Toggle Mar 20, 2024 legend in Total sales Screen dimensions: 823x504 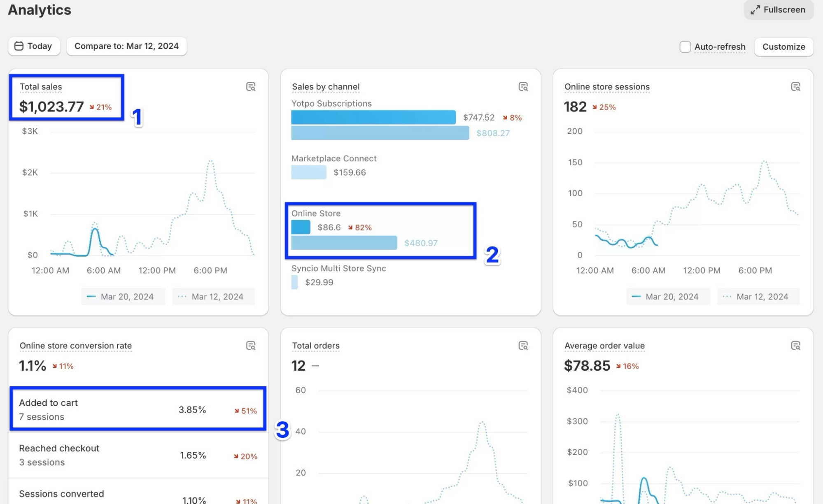(123, 297)
